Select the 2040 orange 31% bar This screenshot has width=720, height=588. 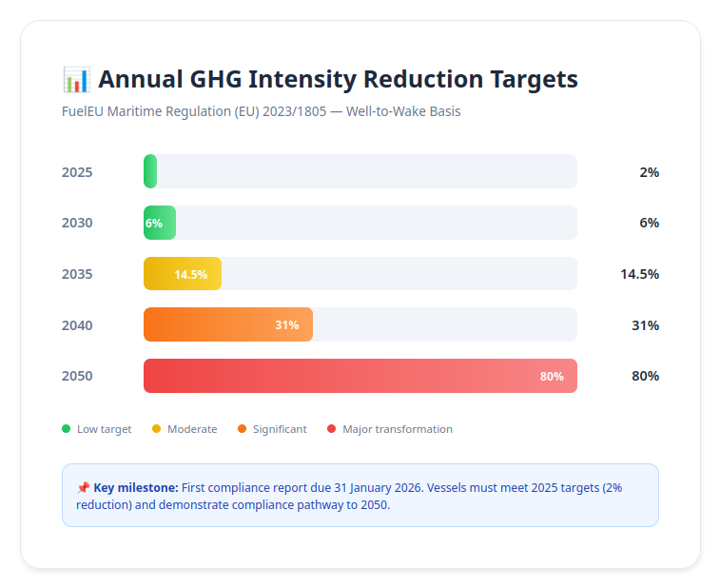coord(228,324)
